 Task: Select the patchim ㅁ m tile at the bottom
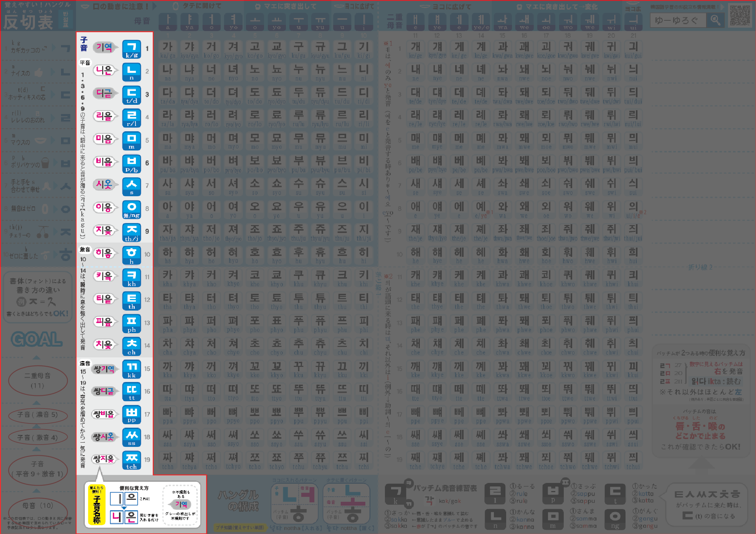coord(553,519)
